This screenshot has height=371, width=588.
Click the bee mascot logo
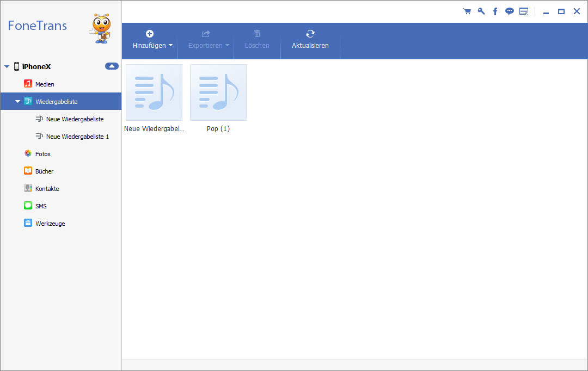coord(101,28)
